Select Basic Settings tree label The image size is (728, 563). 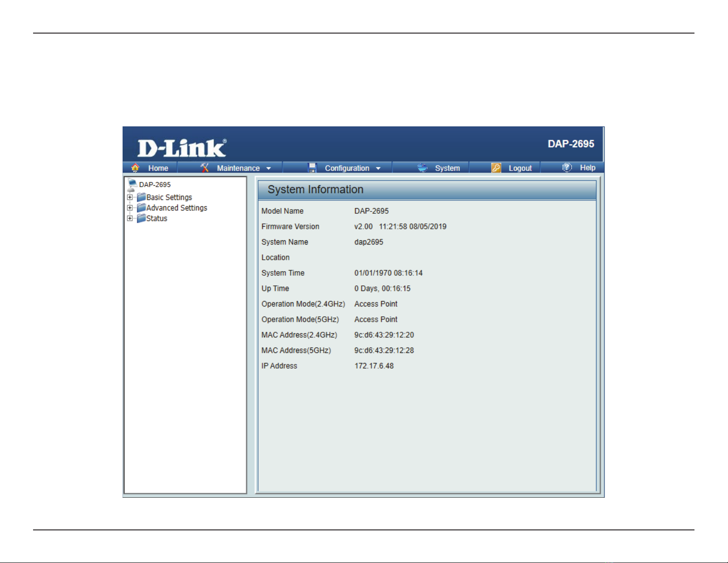click(x=169, y=197)
